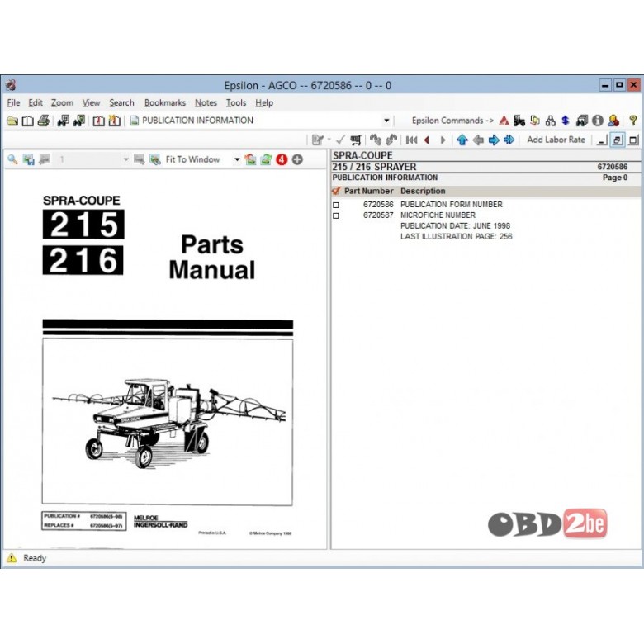Click the user profile person icon
Viewport: 644px width, 644px height.
(x=613, y=121)
